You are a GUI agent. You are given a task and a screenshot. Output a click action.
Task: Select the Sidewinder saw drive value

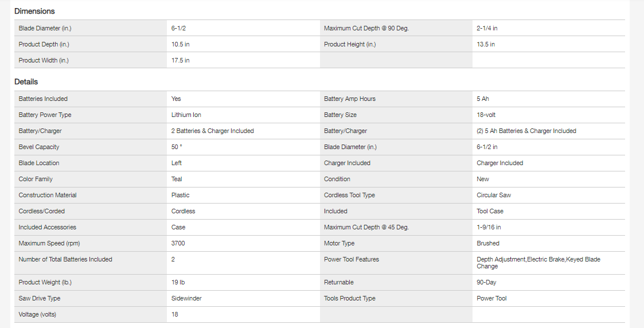click(186, 298)
